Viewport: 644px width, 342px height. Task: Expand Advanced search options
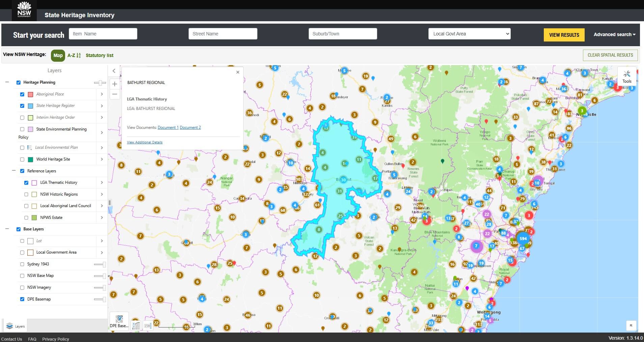pos(614,34)
